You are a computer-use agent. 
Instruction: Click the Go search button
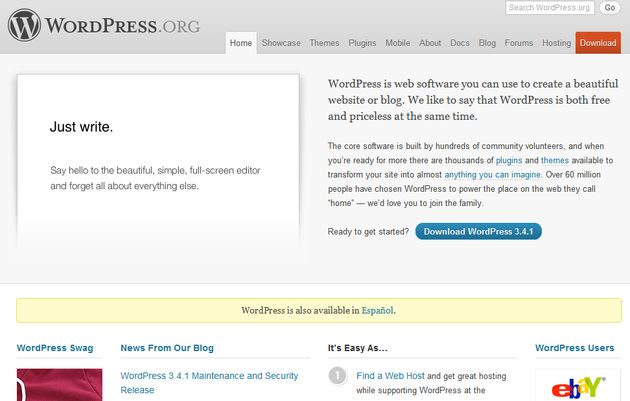(x=610, y=8)
